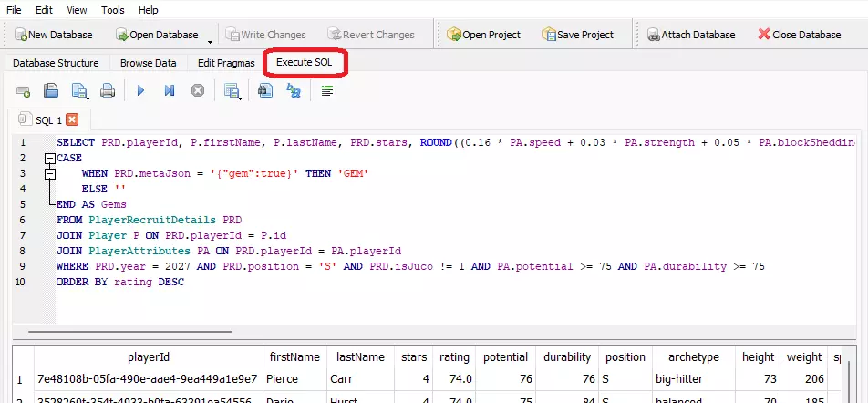Open the Tools menu
Image resolution: width=868 pixels, height=403 pixels.
[113, 10]
